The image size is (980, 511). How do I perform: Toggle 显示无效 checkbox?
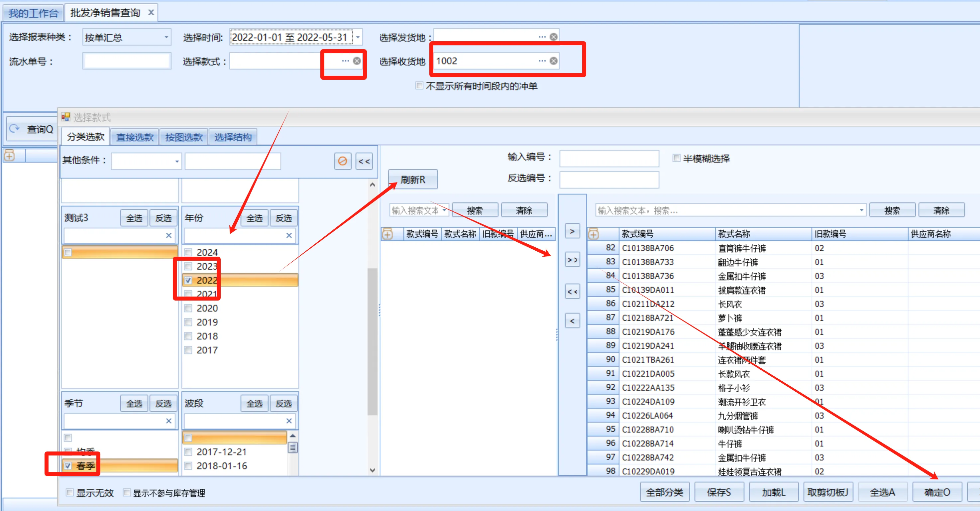coord(69,492)
